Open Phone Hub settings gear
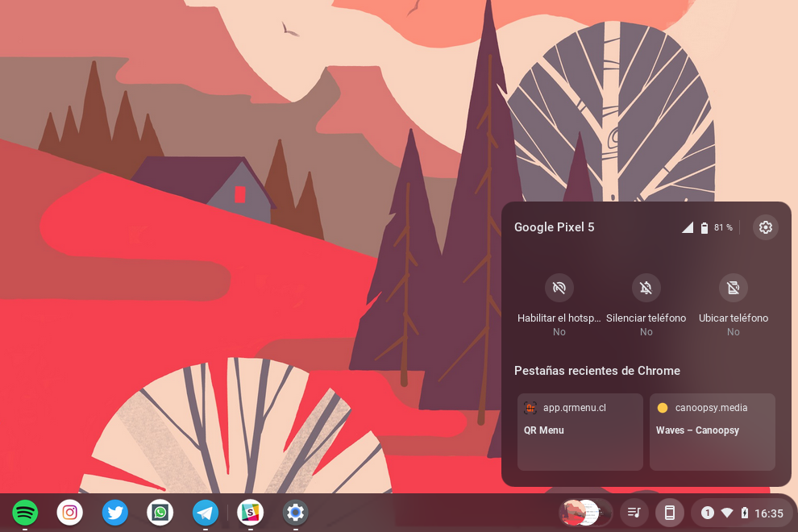This screenshot has width=798, height=532. (x=765, y=227)
